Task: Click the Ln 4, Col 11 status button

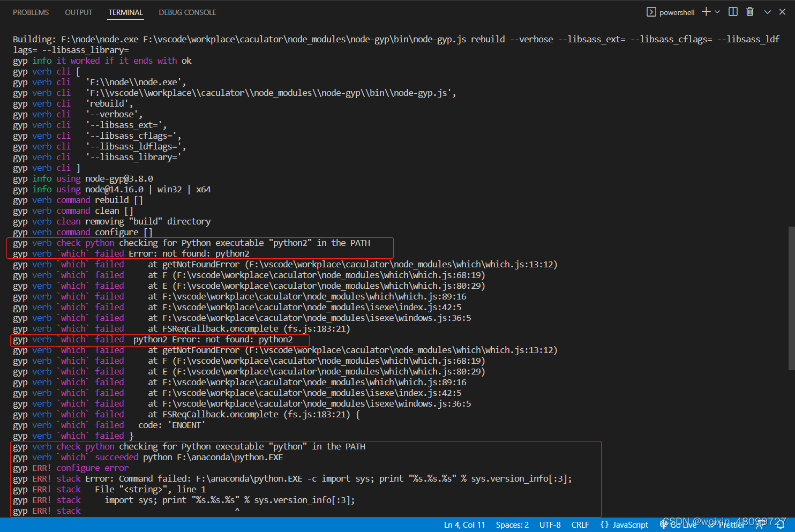Action: tap(464, 524)
